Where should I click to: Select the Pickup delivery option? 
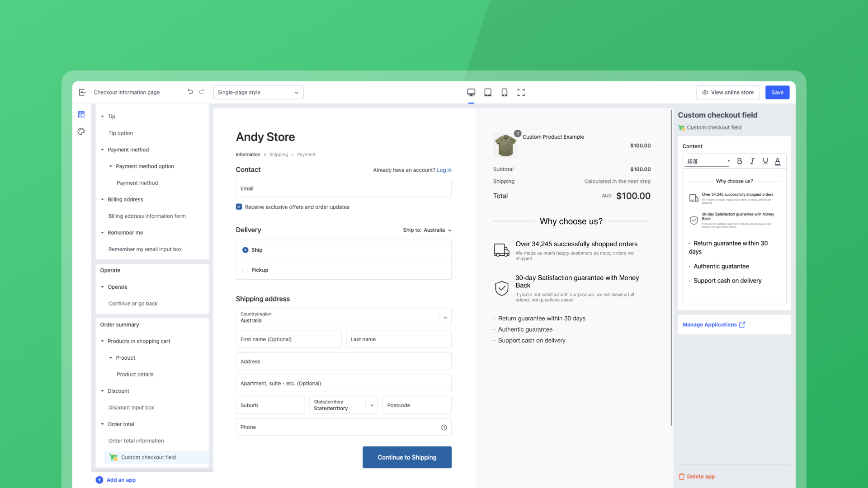click(x=245, y=270)
